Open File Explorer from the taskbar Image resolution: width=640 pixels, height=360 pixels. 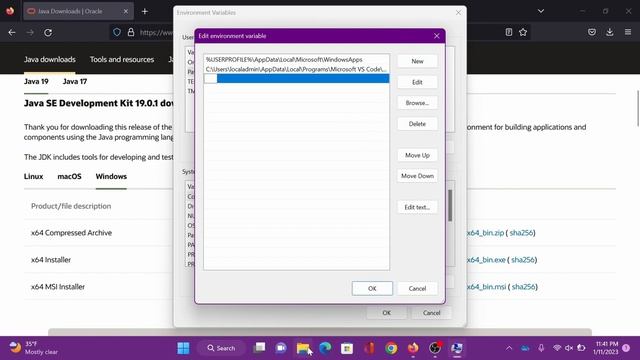(x=303, y=348)
